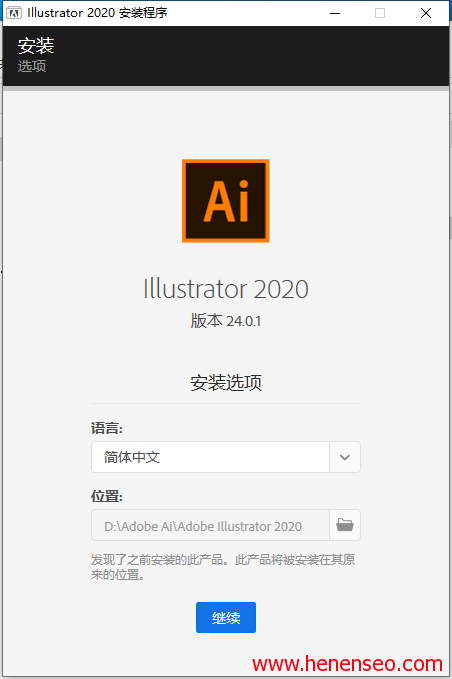Click the 安装 header title

coord(36,46)
